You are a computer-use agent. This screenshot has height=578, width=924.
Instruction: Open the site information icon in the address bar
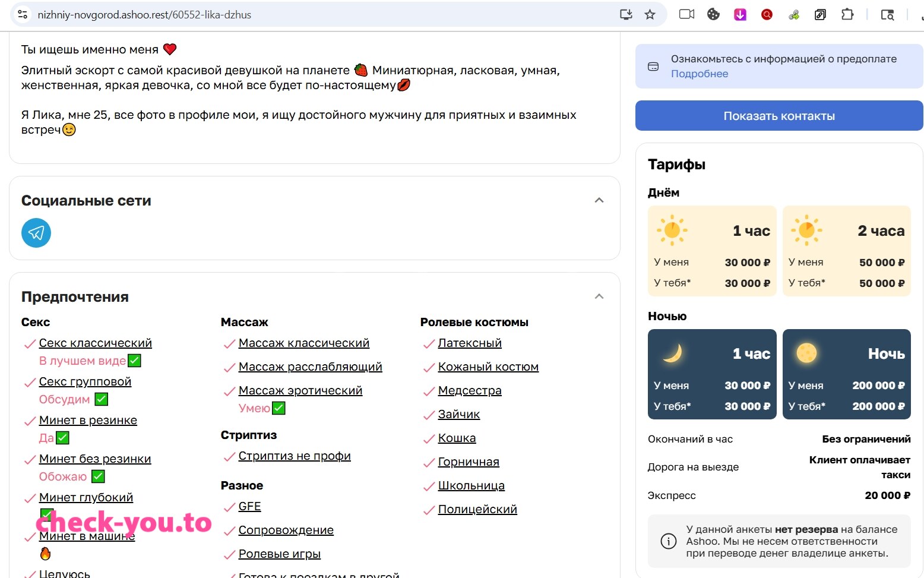(23, 15)
